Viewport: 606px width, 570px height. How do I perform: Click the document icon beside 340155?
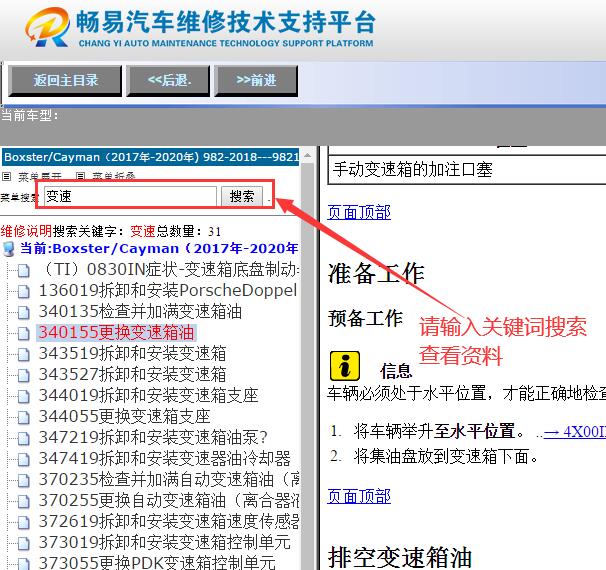[24, 333]
